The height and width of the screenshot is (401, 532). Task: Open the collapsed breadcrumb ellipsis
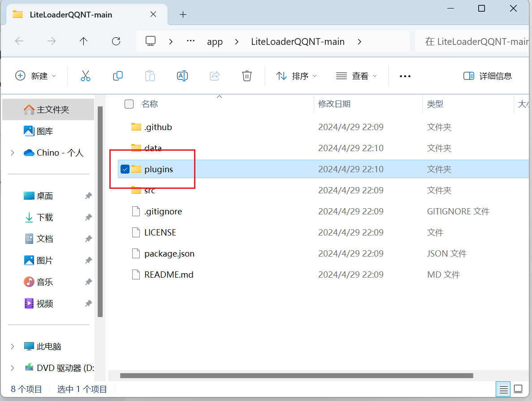190,41
